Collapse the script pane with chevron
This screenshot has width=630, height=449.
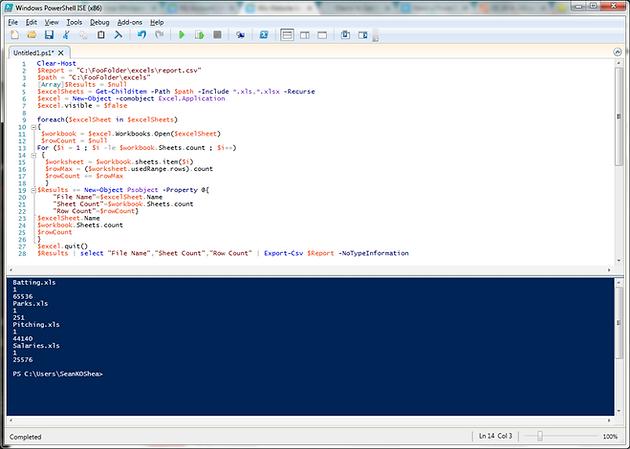click(x=618, y=52)
